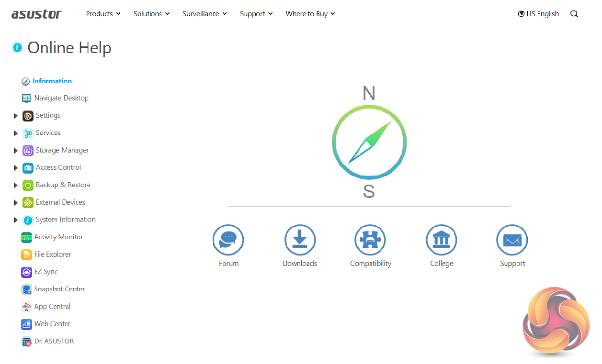Image resolution: width=602 pixels, height=364 pixels.
Task: Expand the Backup & Restore tree arrow
Action: [16, 185]
